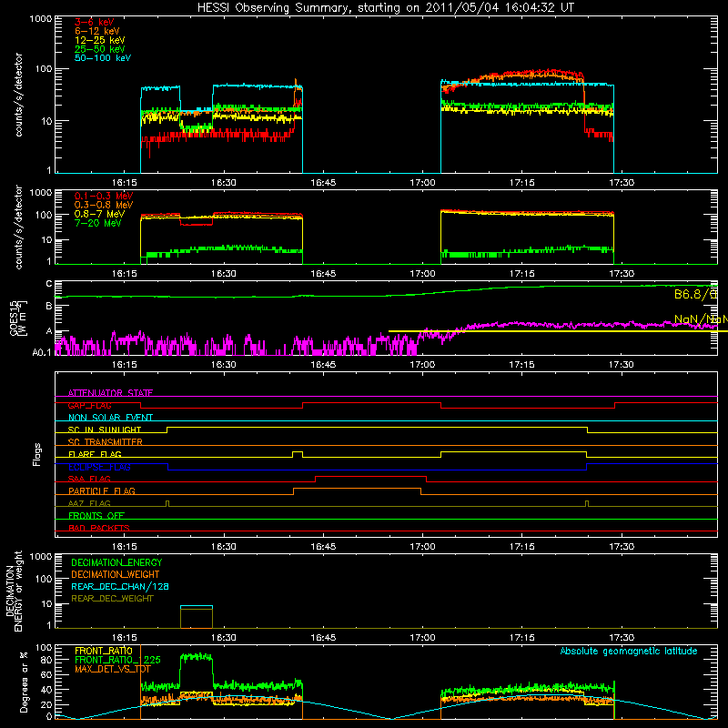Select the GAP_FLAG label
728x728 pixels.
tap(89, 405)
